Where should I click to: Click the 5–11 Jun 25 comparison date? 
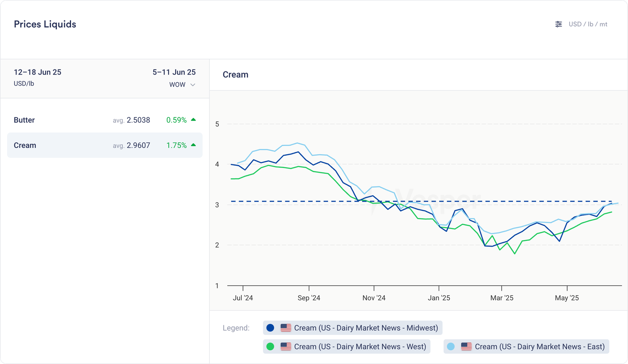[174, 72]
